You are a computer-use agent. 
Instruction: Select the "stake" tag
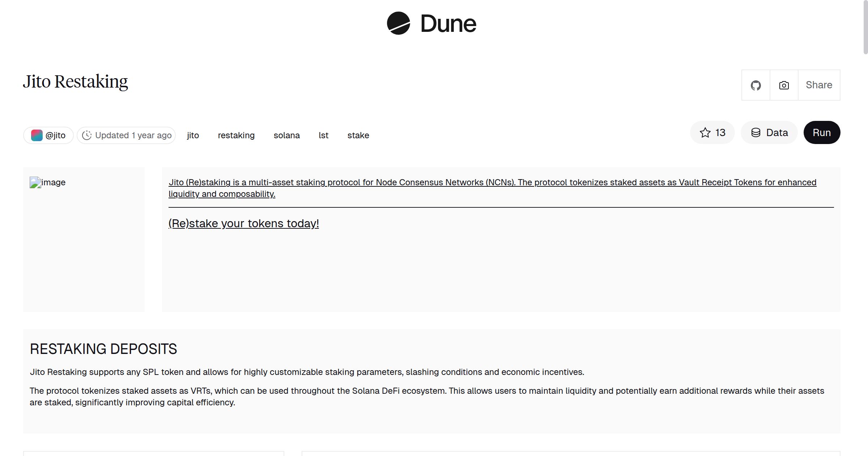tap(358, 135)
